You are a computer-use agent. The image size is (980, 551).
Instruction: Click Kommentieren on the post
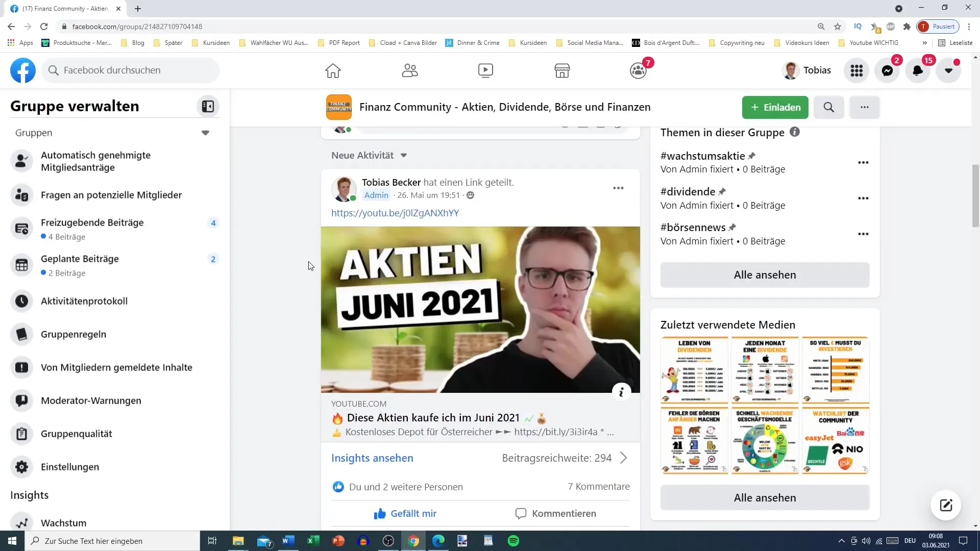556,514
